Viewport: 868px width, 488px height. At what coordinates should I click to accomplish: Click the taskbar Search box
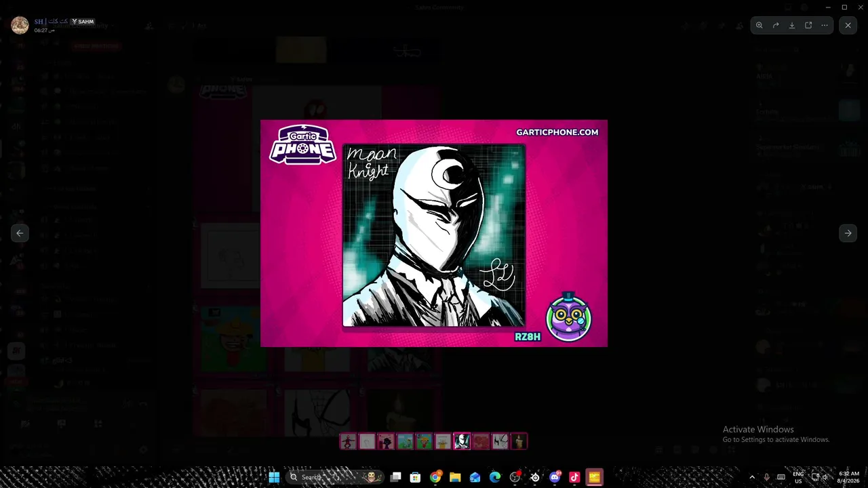(x=335, y=477)
